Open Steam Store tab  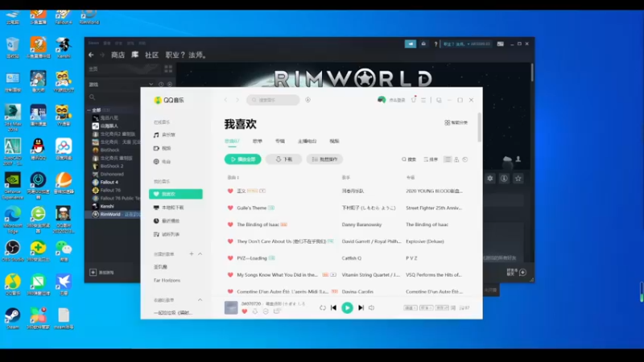118,55
